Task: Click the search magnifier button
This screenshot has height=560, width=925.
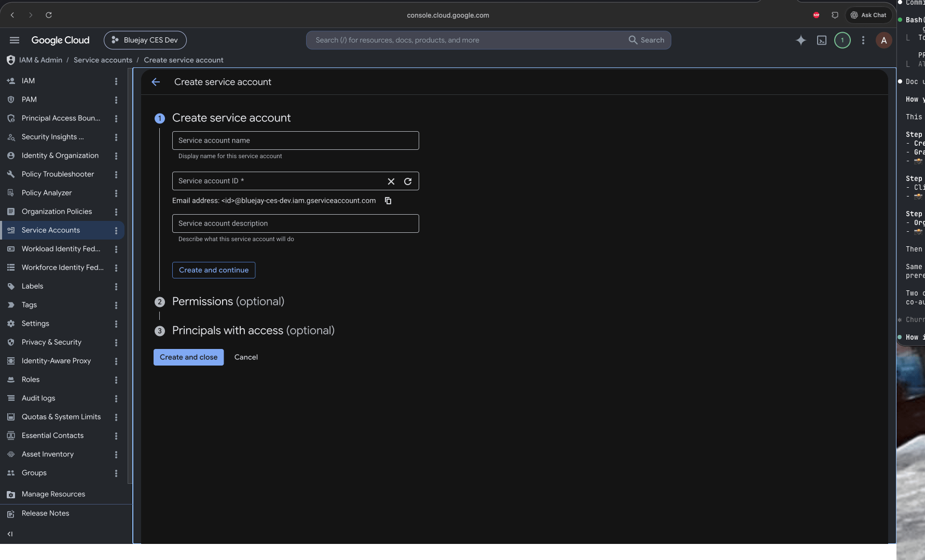Action: coord(646,40)
